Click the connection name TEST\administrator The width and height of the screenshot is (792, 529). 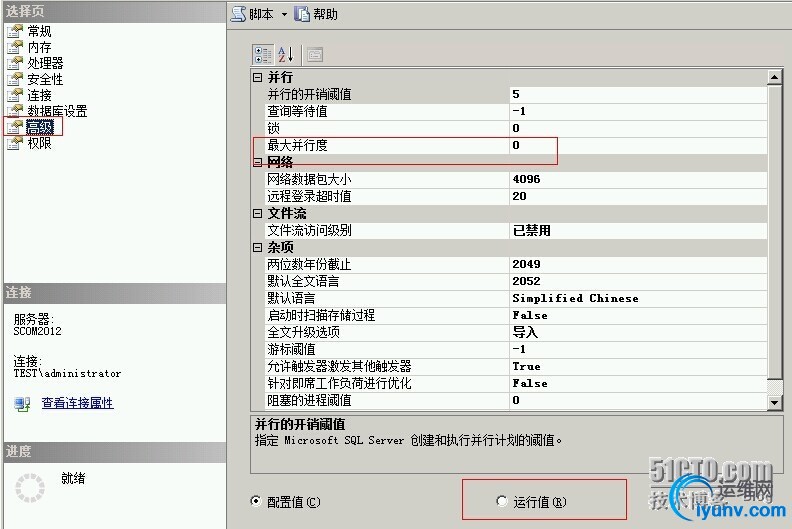tap(67, 373)
